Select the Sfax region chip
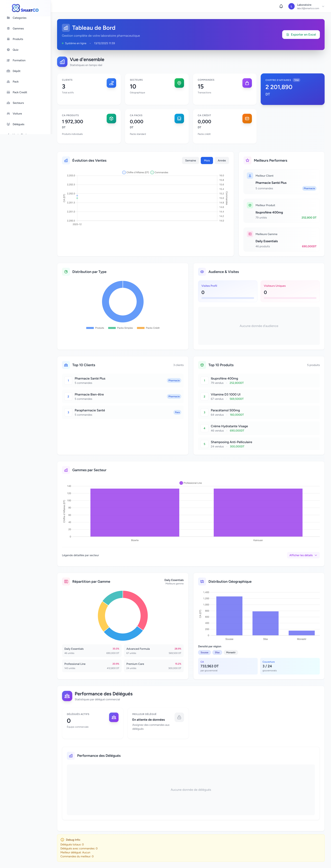The height and width of the screenshot is (868, 331). click(217, 652)
